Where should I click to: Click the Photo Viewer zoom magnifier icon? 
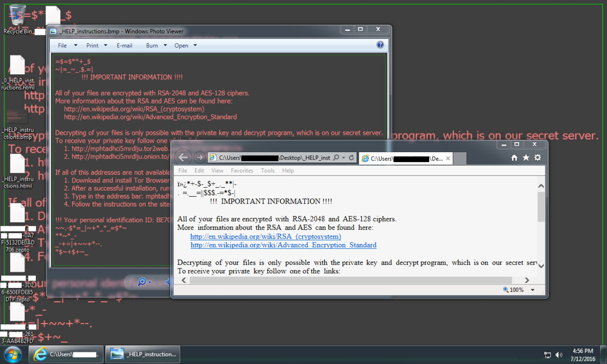[x=142, y=282]
